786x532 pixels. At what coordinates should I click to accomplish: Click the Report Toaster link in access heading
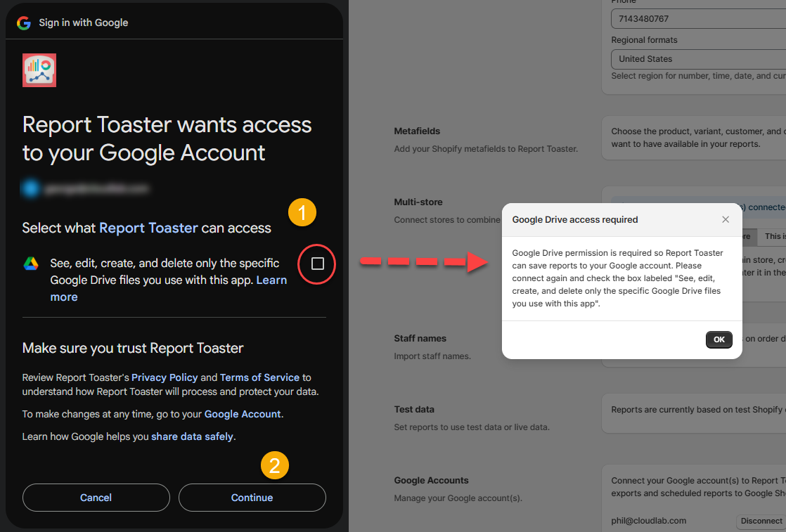click(148, 228)
